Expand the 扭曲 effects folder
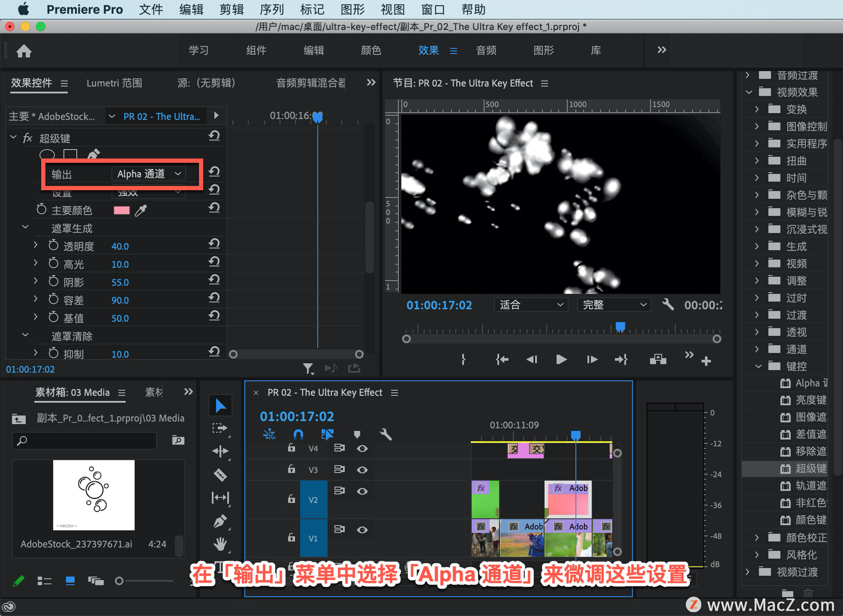 pyautogui.click(x=757, y=161)
